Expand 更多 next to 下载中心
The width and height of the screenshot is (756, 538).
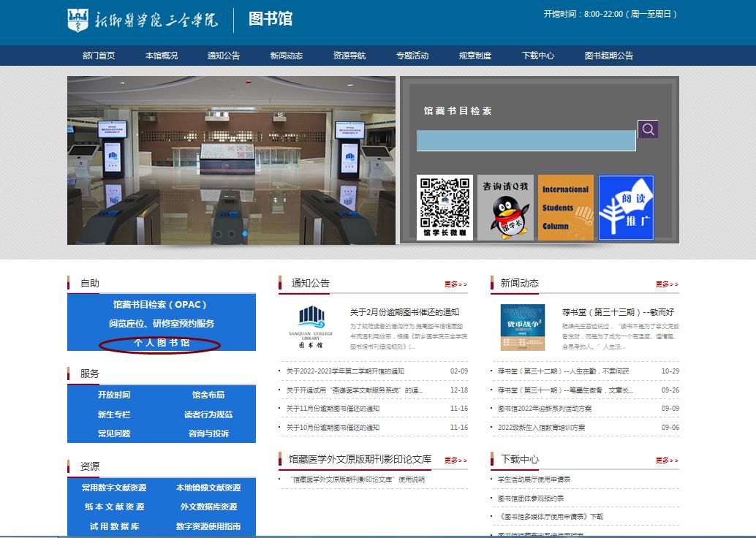(667, 461)
